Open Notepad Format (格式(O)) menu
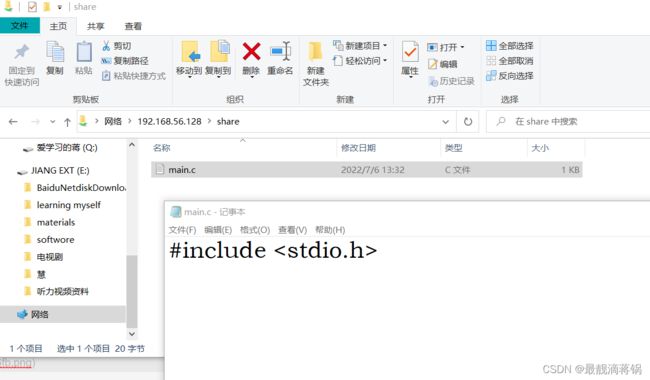This screenshot has height=380, width=650. tap(255, 230)
